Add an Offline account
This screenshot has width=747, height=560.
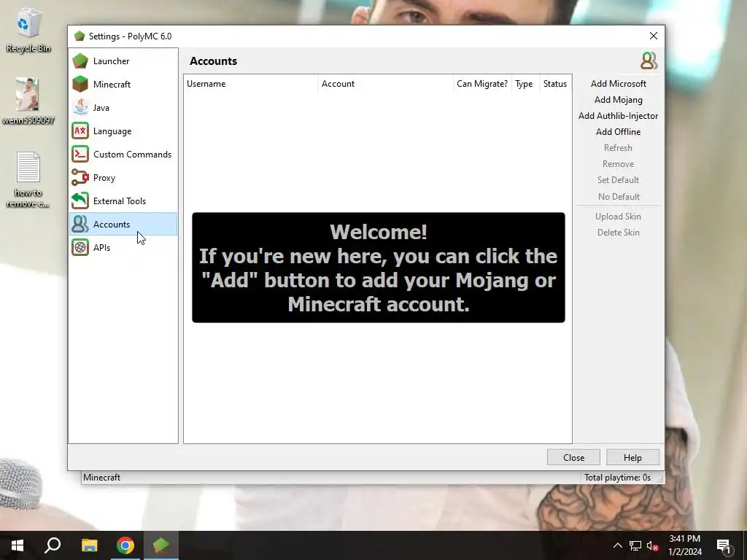[x=619, y=132]
